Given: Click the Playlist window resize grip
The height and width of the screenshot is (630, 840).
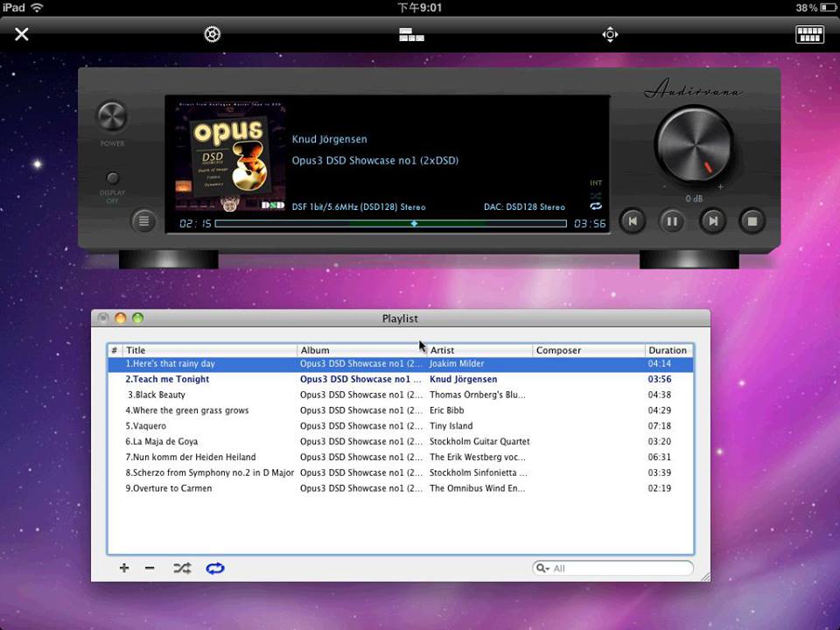Looking at the screenshot, I should 705,577.
